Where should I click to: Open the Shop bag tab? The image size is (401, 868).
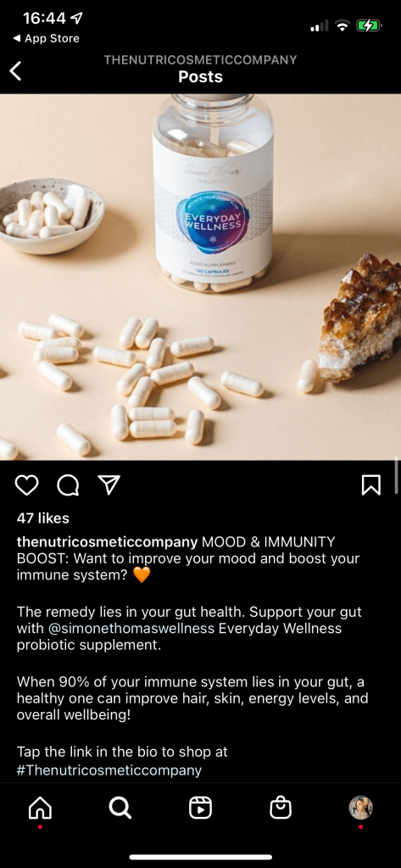[x=281, y=808]
